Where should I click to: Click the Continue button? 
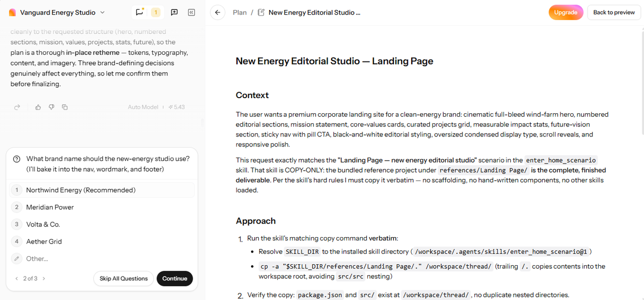175,278
